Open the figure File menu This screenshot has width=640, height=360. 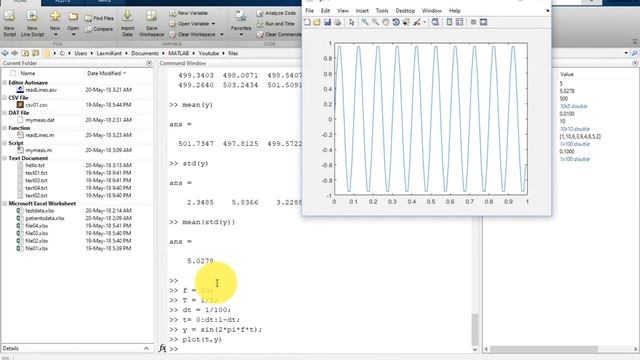click(310, 11)
